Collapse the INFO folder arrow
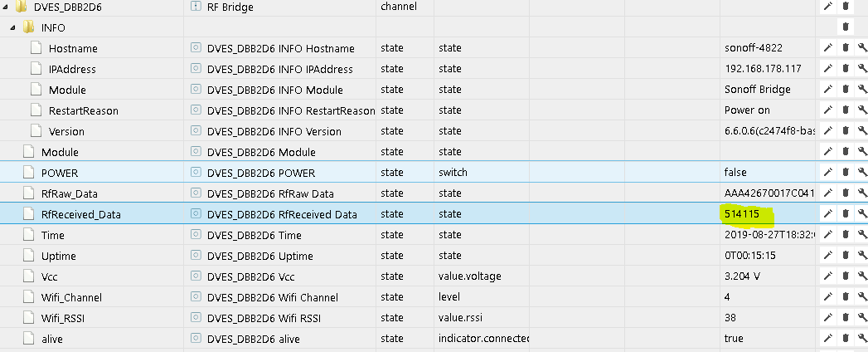The height and width of the screenshot is (352, 868). pos(13,27)
